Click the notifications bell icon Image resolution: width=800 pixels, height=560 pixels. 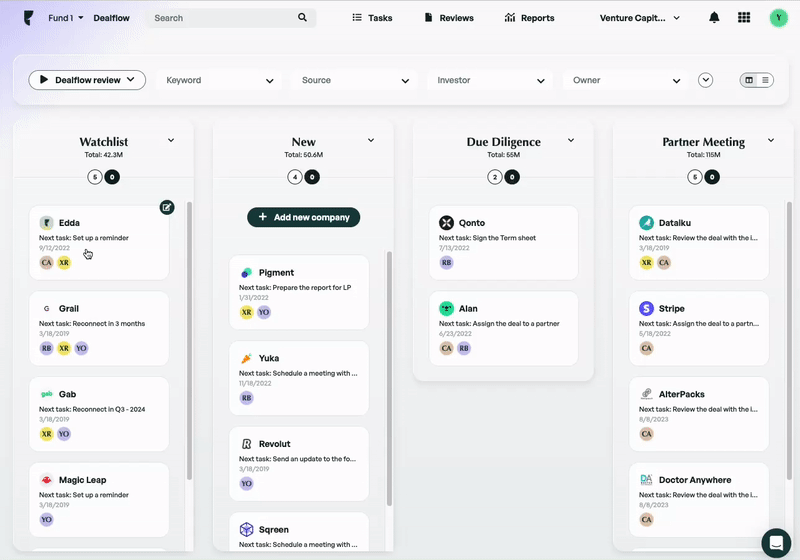coord(714,18)
